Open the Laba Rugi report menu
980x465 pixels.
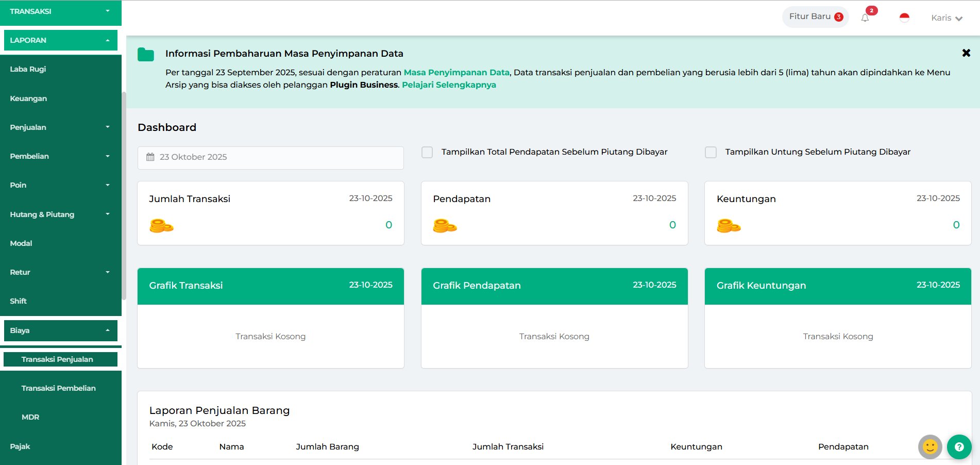(28, 69)
